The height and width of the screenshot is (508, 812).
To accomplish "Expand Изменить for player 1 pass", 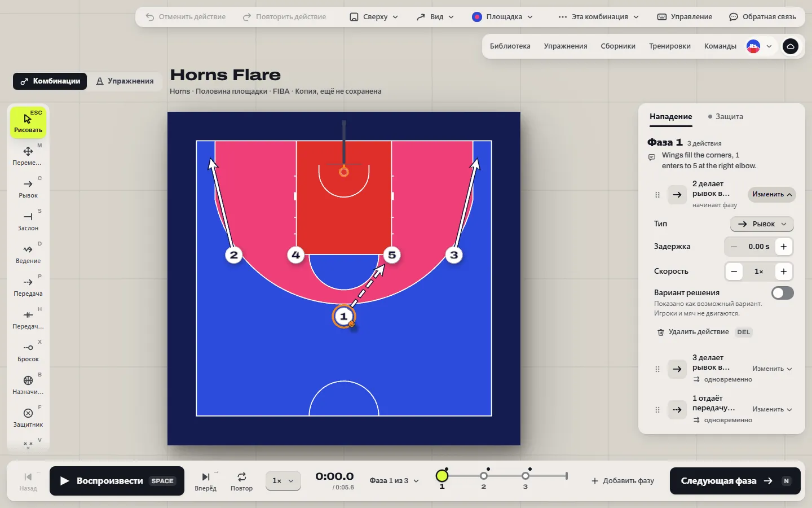I will click(772, 409).
